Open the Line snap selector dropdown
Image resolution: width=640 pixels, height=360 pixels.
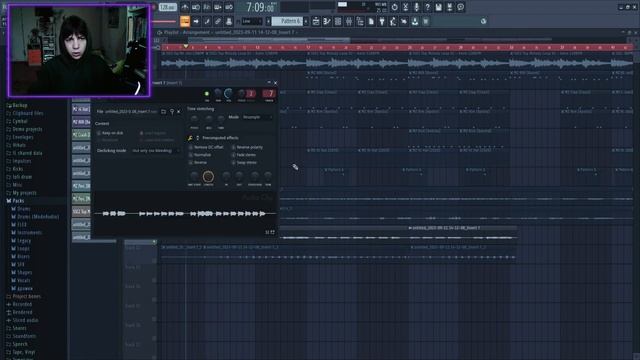[252, 21]
